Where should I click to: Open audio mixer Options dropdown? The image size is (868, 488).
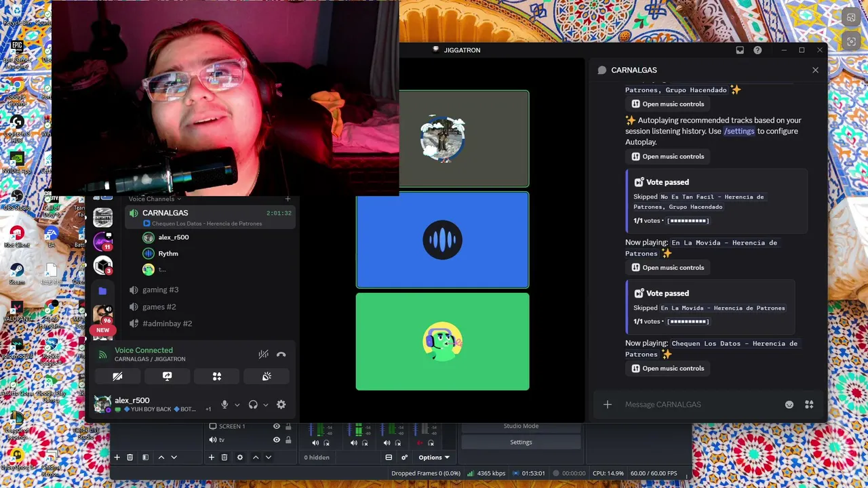433,457
